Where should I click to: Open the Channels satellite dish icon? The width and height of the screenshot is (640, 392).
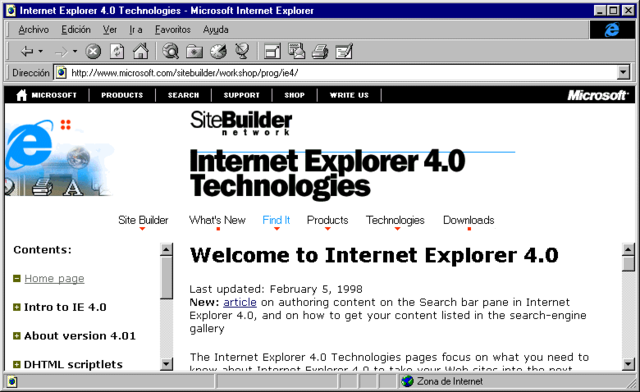[x=242, y=51]
